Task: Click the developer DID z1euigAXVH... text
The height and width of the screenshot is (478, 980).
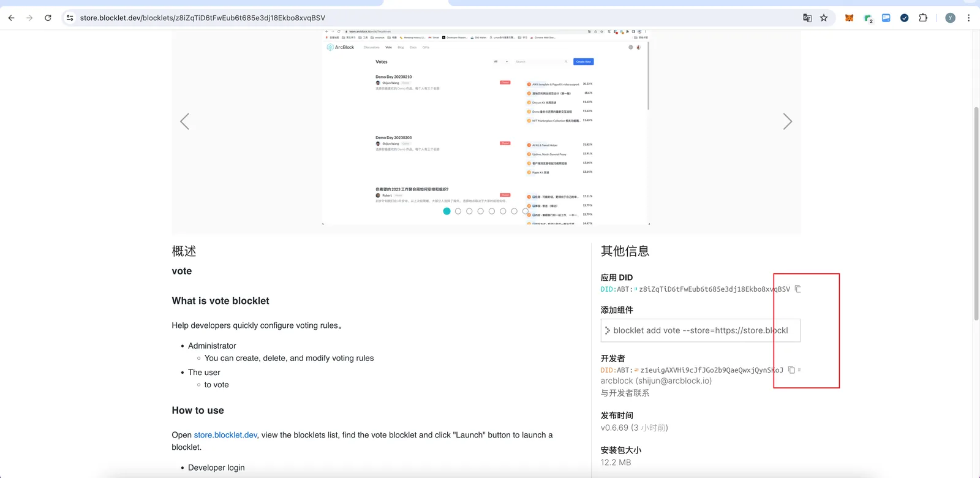Action: pos(712,370)
